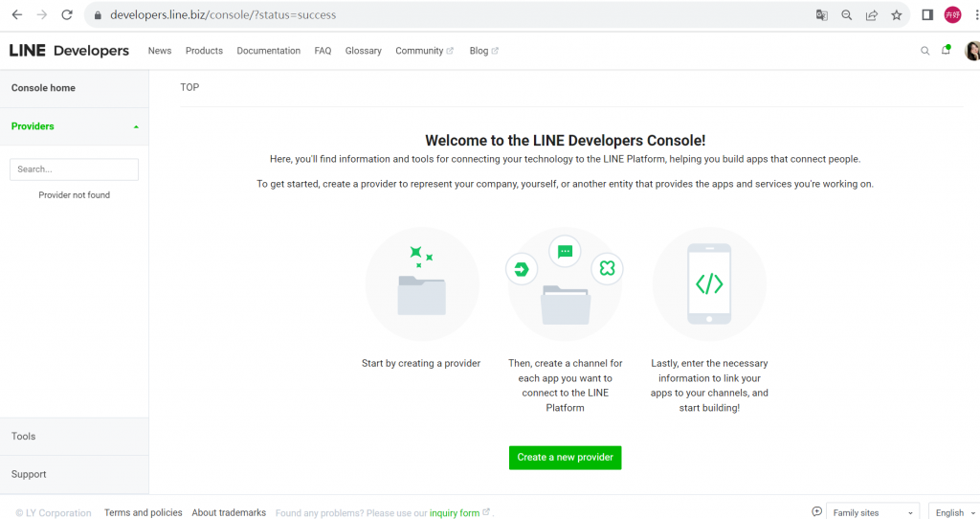Open the browser profile avatar

coord(952,15)
